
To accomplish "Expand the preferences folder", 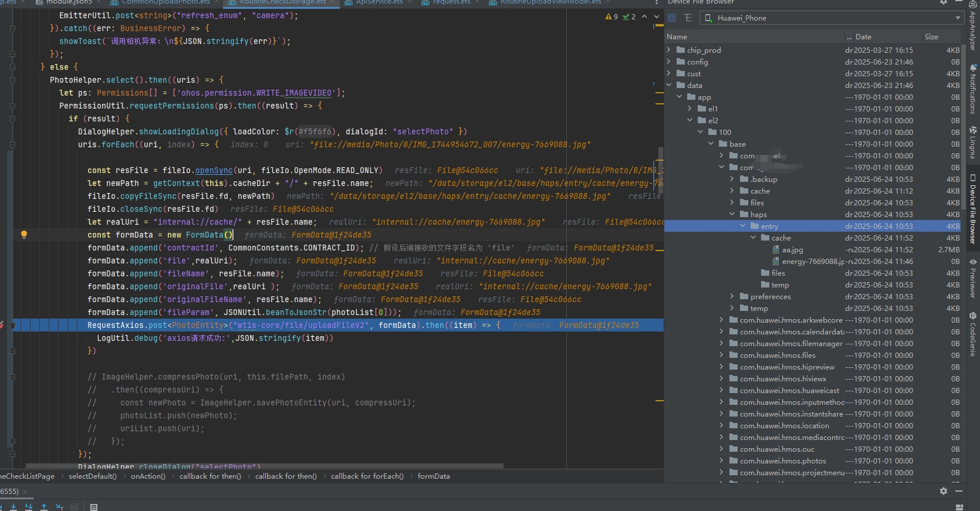I will coord(732,297).
